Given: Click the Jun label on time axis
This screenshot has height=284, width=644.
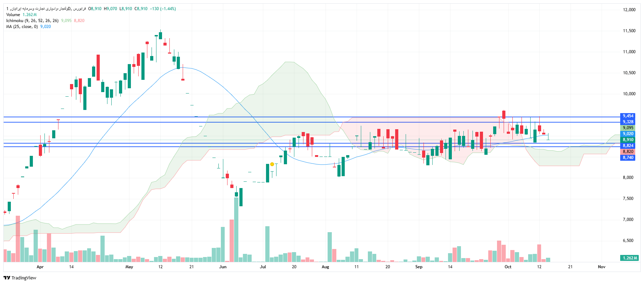Looking at the screenshot, I should click(223, 267).
